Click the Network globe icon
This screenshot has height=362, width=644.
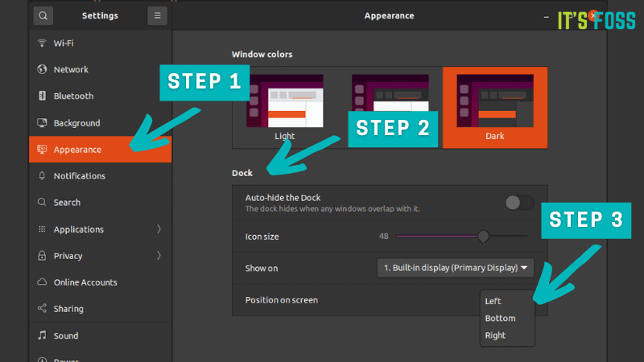(x=42, y=69)
